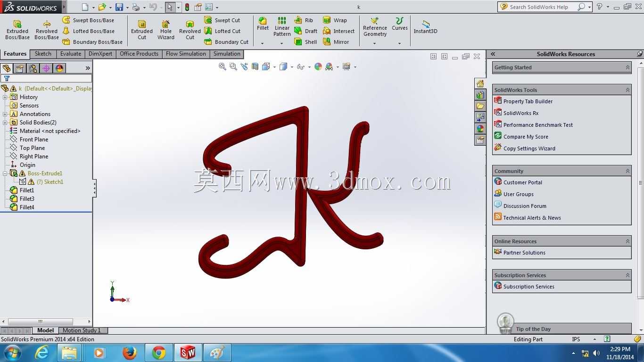
Task: Open the Reference Geometry tool
Action: tap(375, 27)
